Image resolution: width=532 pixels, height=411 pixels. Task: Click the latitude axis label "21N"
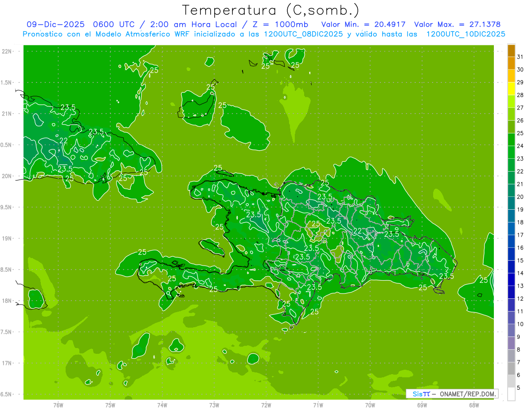pyautogui.click(x=7, y=114)
